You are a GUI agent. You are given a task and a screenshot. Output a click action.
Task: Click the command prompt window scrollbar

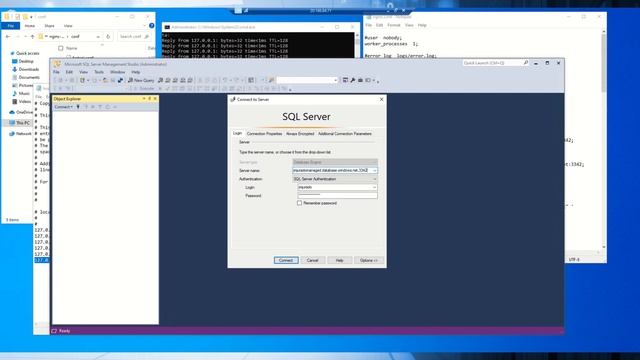[x=357, y=45]
